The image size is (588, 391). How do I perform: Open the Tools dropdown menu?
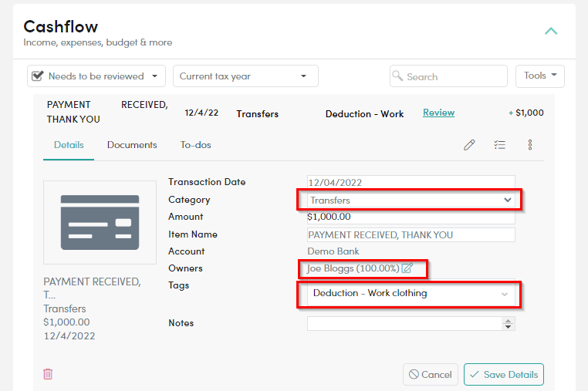(540, 76)
